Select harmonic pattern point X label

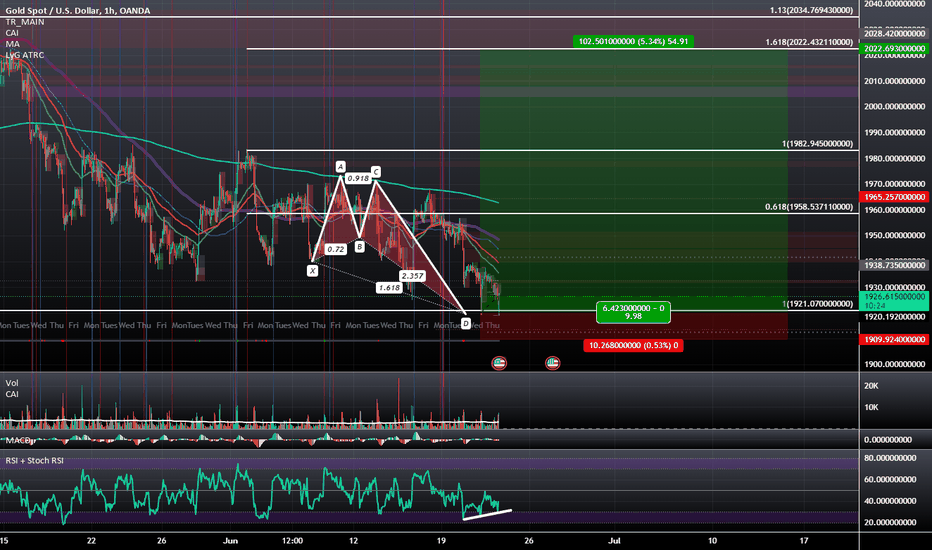pos(313,271)
